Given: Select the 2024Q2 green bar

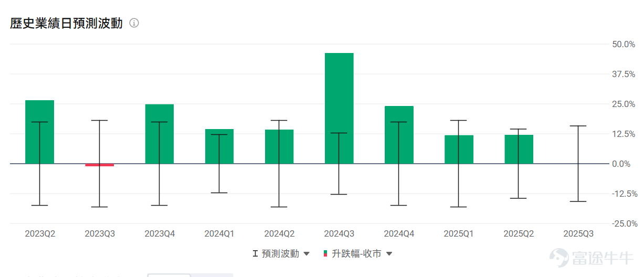Looking at the screenshot, I should pyautogui.click(x=279, y=146).
